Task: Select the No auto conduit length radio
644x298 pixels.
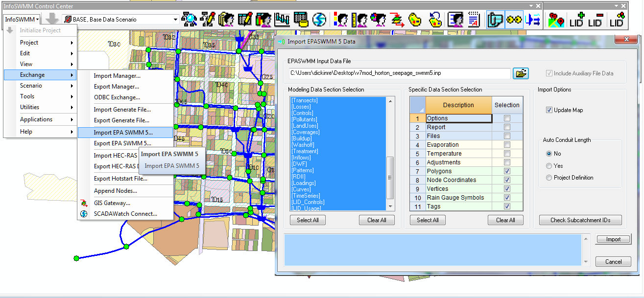Action: (x=549, y=154)
